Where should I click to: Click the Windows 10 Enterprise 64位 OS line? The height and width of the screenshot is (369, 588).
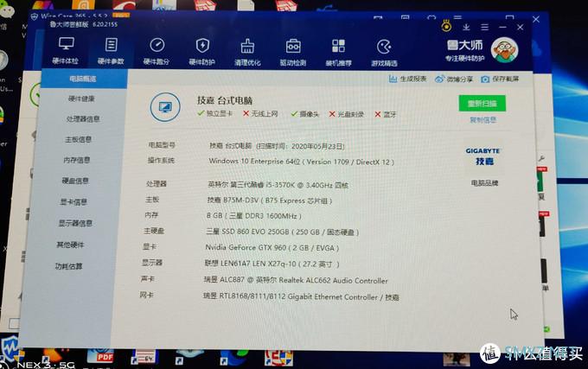tap(302, 162)
